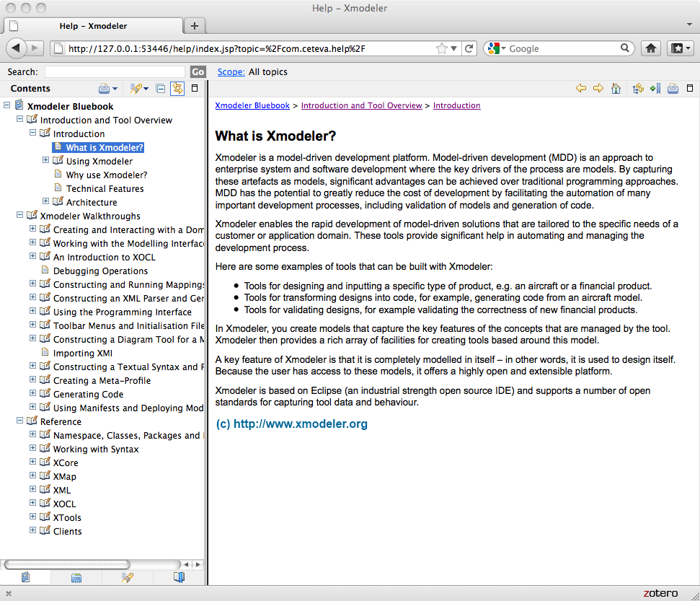Screen dimensions: 700x601
Task: Open the Technical Features topic
Action: 105,189
